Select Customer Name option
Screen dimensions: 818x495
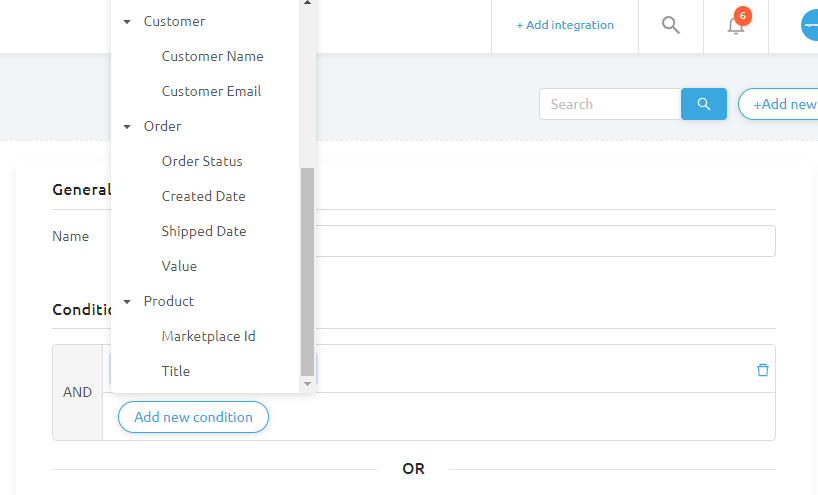(x=212, y=56)
